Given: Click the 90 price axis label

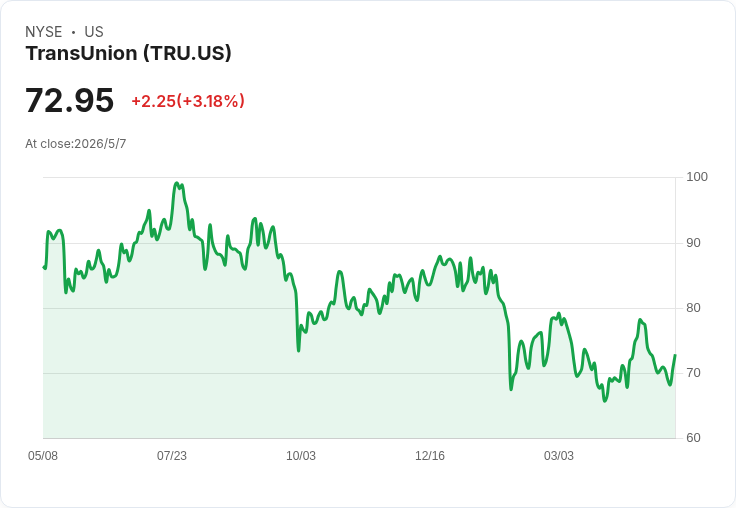Looking at the screenshot, I should [693, 243].
